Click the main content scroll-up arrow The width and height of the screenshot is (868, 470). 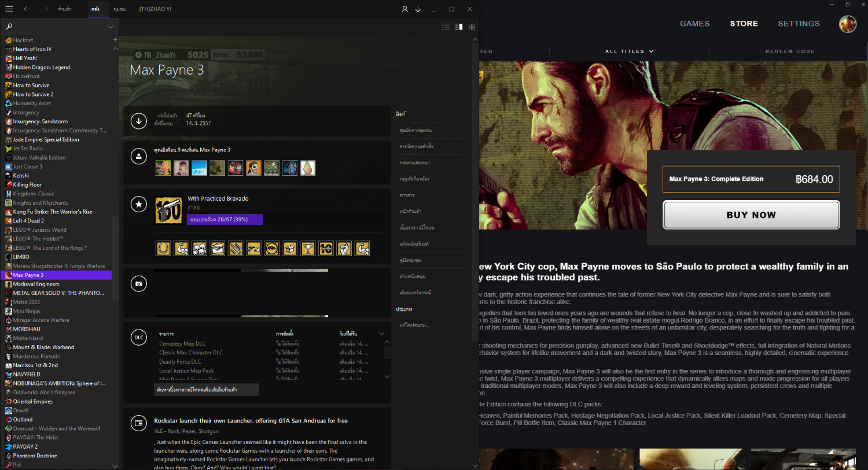pyautogui.click(x=475, y=39)
